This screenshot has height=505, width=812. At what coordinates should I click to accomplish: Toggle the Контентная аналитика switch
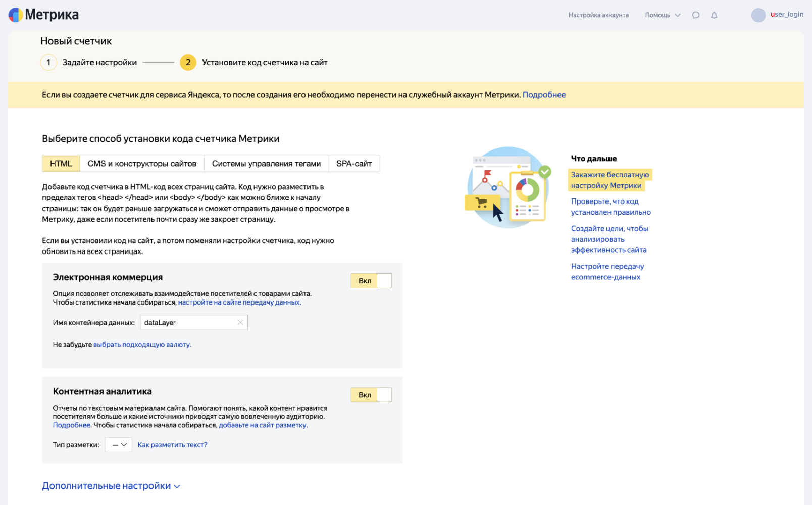371,395
